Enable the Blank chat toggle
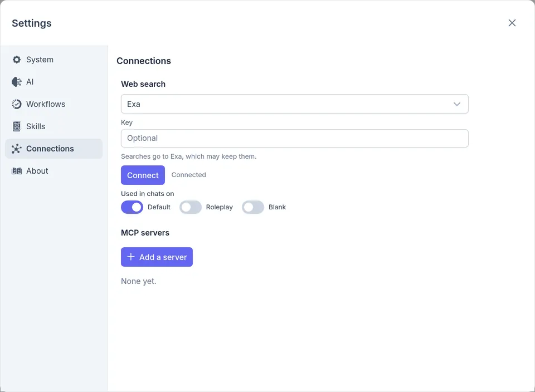 [253, 207]
